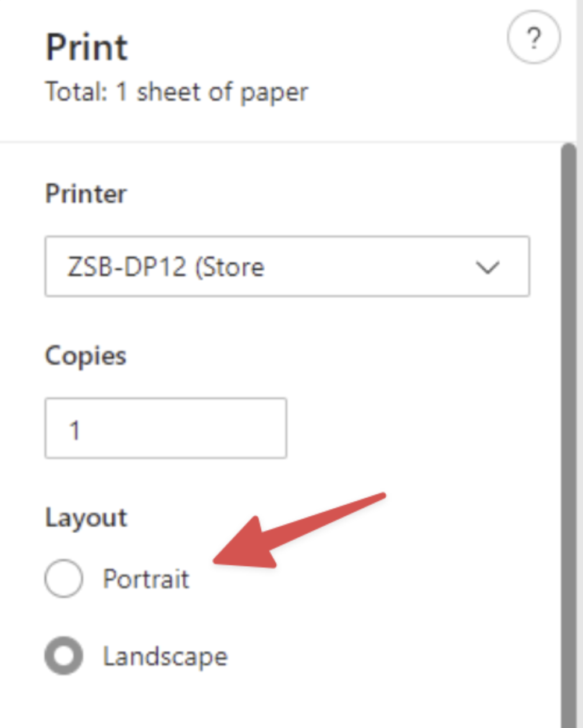Click inside the Copies input field
The width and height of the screenshot is (583, 728).
coord(165,429)
